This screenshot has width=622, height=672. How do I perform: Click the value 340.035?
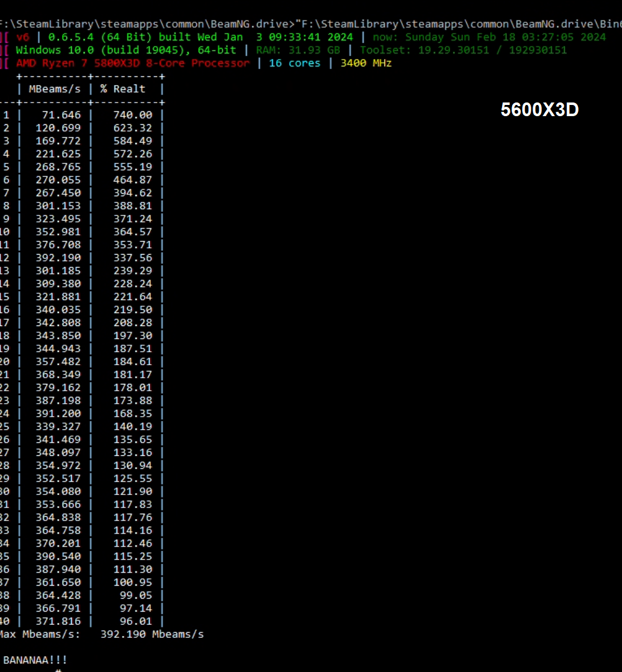(x=58, y=309)
